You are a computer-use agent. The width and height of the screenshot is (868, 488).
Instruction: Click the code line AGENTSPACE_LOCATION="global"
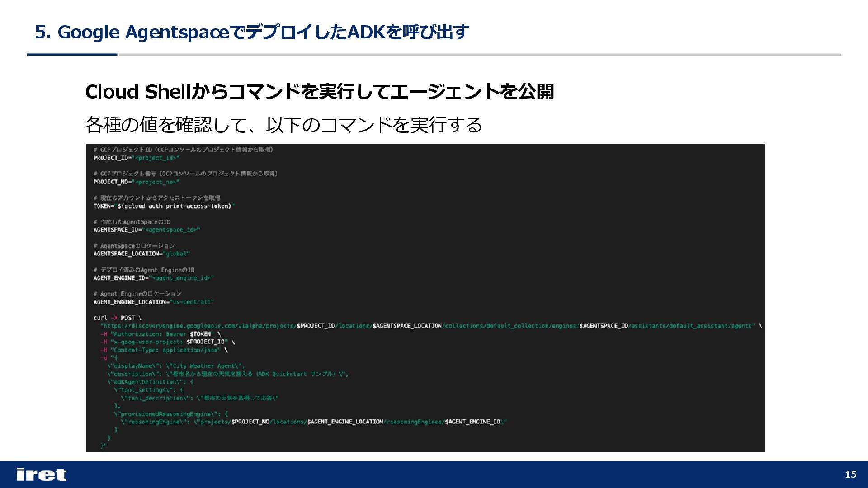pyautogui.click(x=142, y=254)
